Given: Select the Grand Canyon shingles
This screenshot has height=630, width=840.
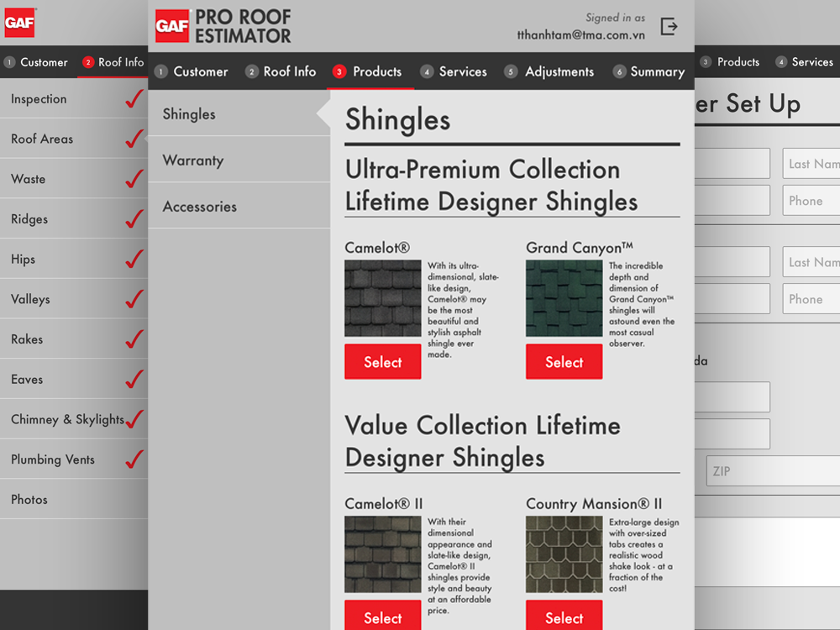Looking at the screenshot, I should [564, 361].
